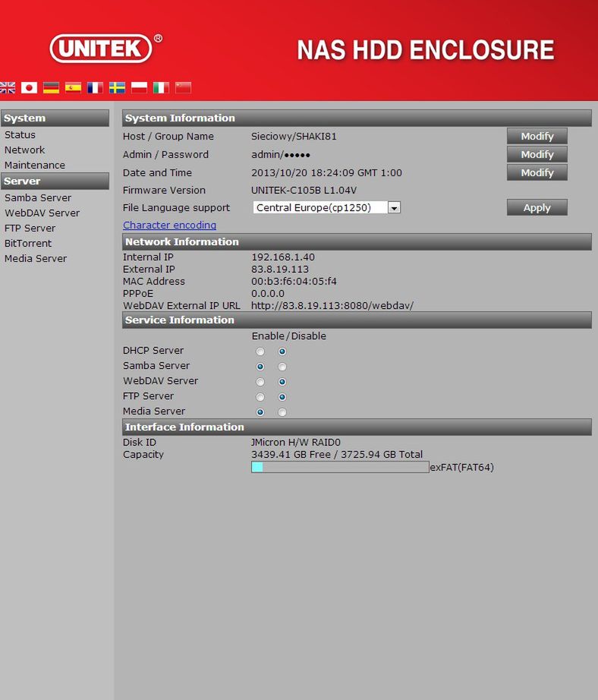Switch to Polish flag language
The image size is (598, 700).
pyautogui.click(x=139, y=87)
